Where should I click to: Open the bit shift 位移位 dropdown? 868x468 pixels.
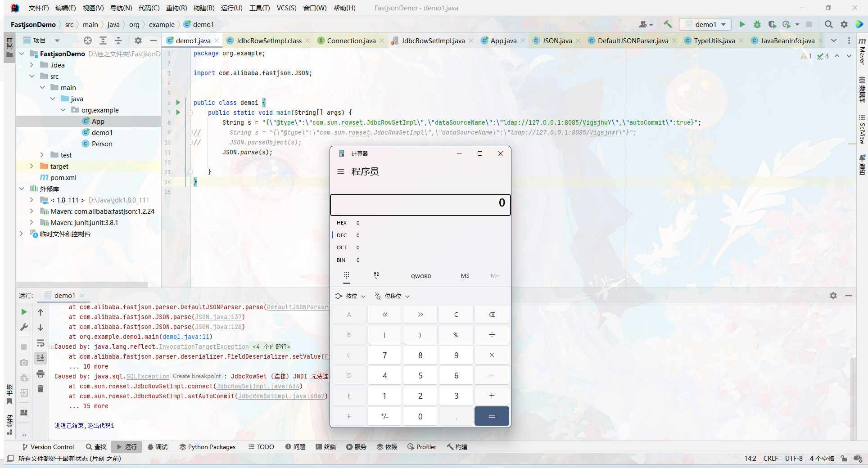click(392, 296)
